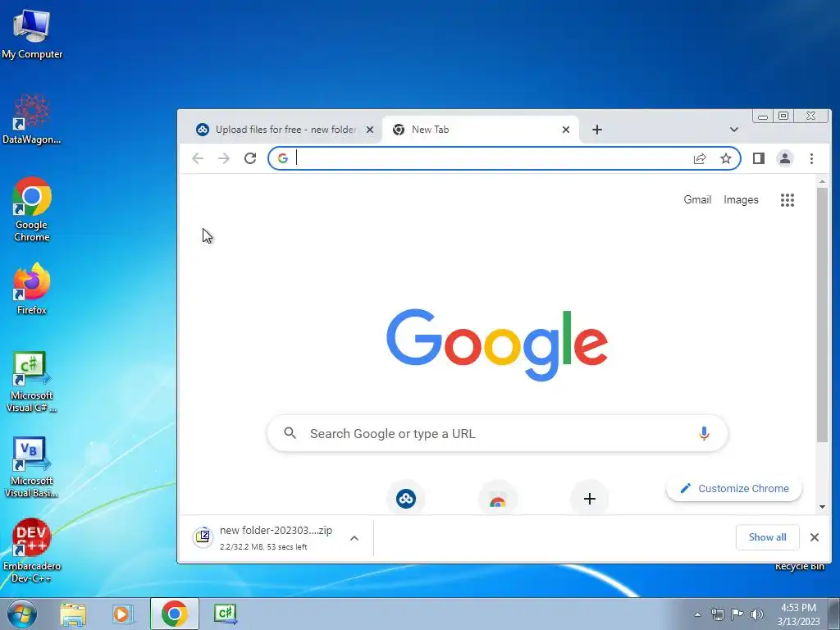
Task: Select the Google Chrome desktop shortcut
Action: [x=32, y=209]
